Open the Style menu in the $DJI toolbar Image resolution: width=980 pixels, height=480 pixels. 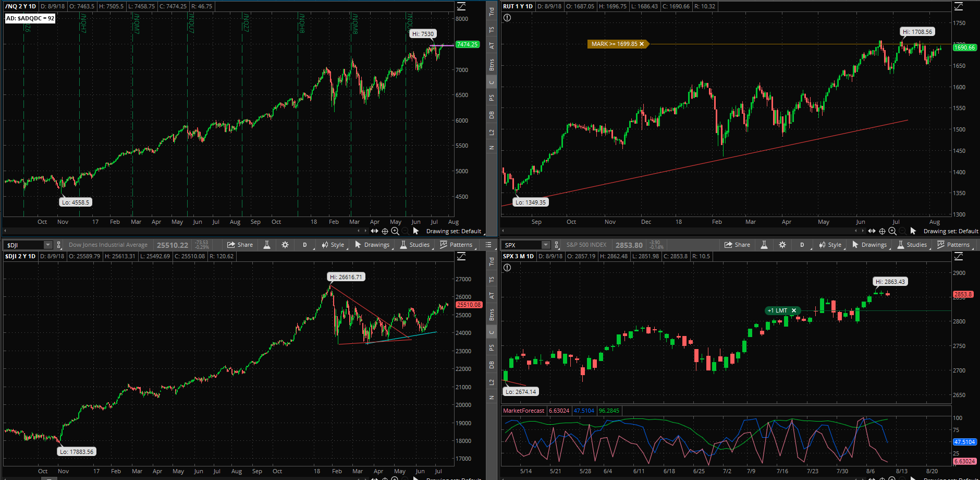pyautogui.click(x=333, y=245)
